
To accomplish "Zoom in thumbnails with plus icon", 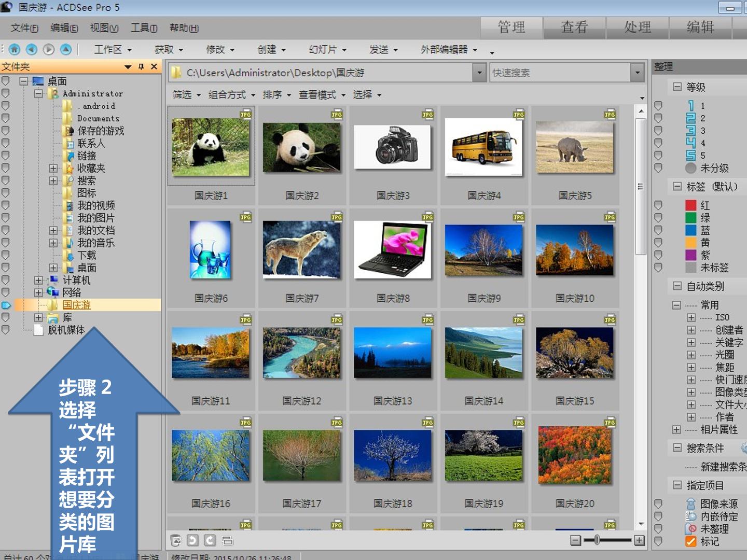I will click(640, 540).
